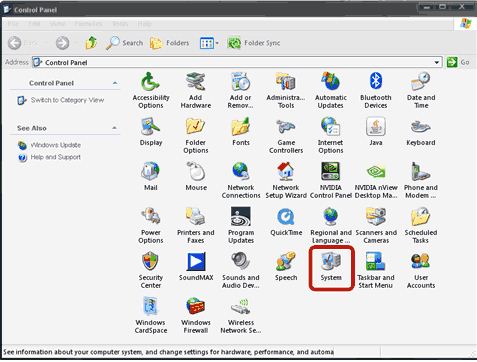Image resolution: width=477 pixels, height=362 pixels.
Task: Open Add Hardware wizard icon
Action: (x=196, y=90)
